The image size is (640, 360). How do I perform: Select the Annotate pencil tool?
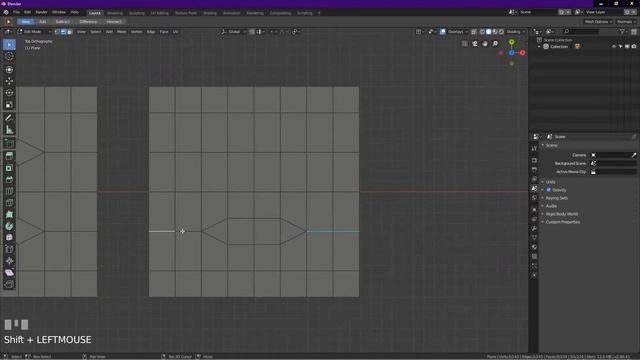[9, 118]
